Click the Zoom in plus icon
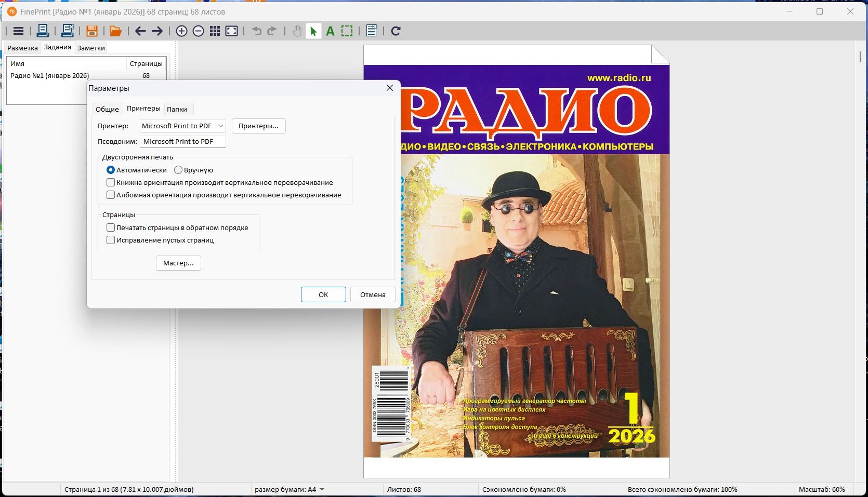The height and width of the screenshot is (497, 868). tap(181, 31)
